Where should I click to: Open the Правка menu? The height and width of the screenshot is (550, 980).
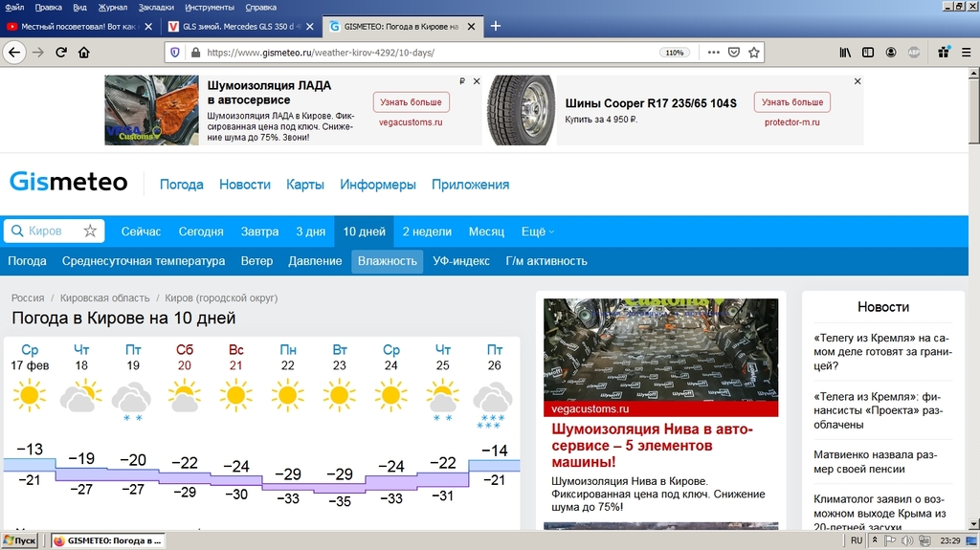pos(48,8)
